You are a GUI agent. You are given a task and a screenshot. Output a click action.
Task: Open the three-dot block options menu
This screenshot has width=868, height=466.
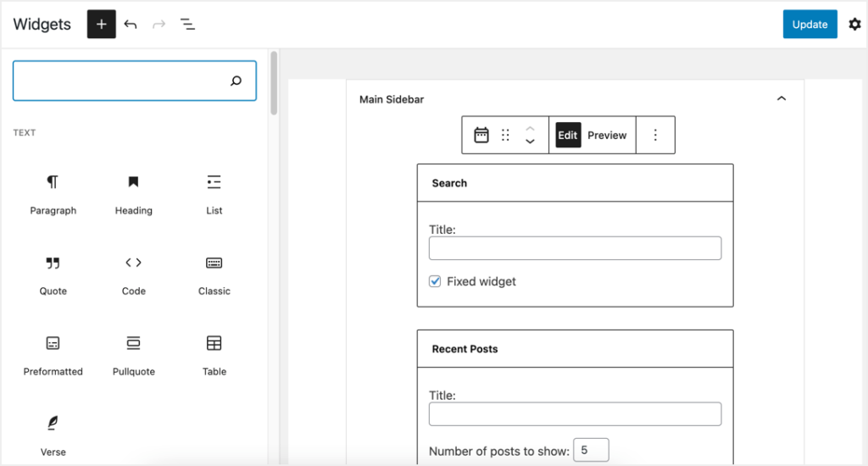point(654,136)
